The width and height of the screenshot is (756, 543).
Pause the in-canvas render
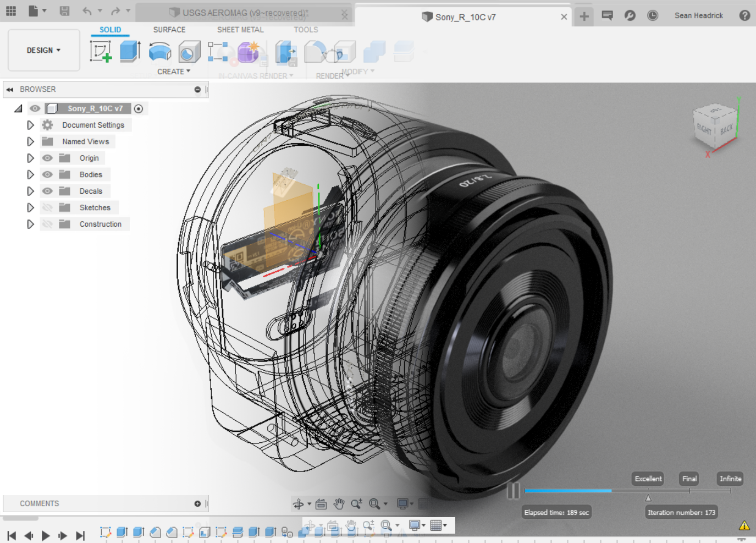tap(514, 491)
